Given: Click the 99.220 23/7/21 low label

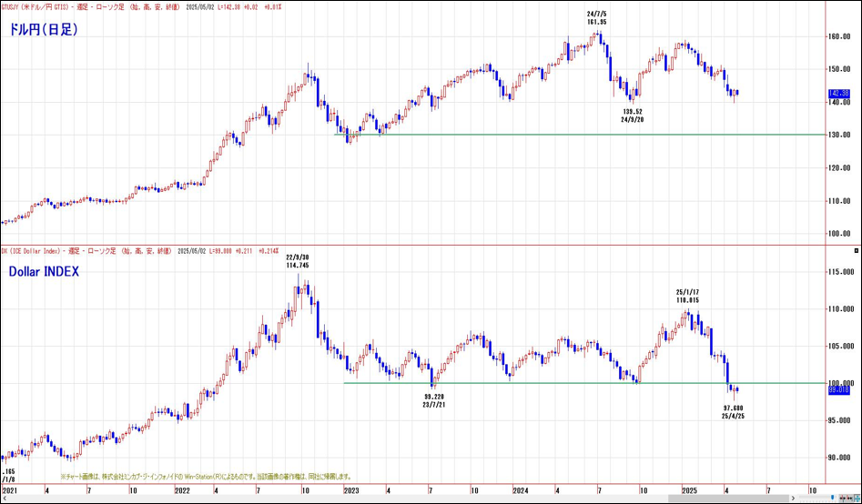Looking at the screenshot, I should 434,400.
